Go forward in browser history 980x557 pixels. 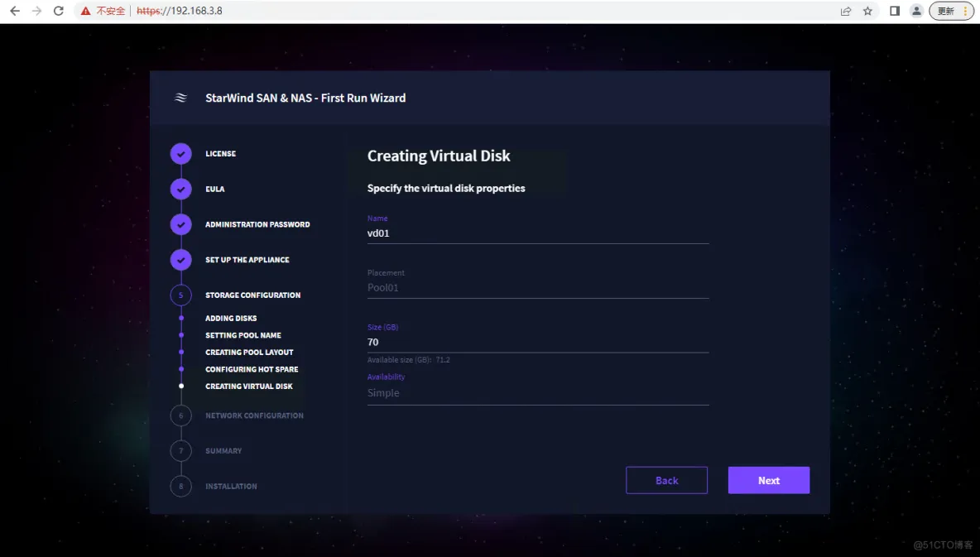[37, 11]
